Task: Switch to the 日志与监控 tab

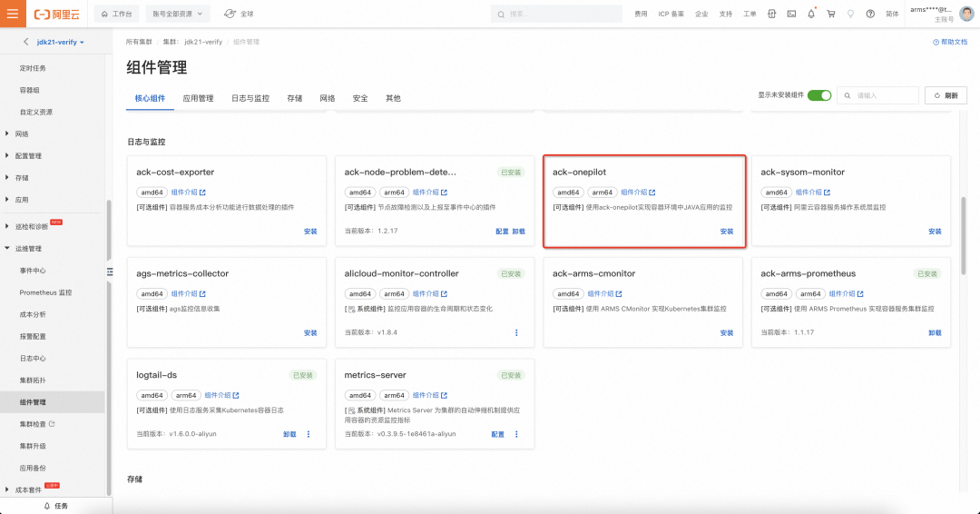Action: pyautogui.click(x=250, y=98)
